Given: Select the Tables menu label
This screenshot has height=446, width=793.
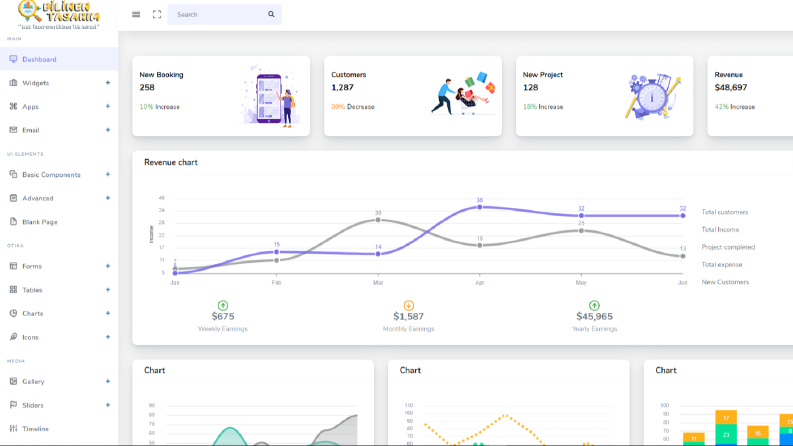Looking at the screenshot, I should tap(32, 290).
